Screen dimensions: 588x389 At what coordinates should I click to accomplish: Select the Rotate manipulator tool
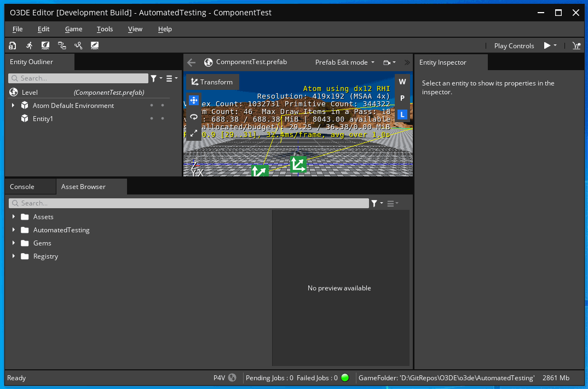193,117
